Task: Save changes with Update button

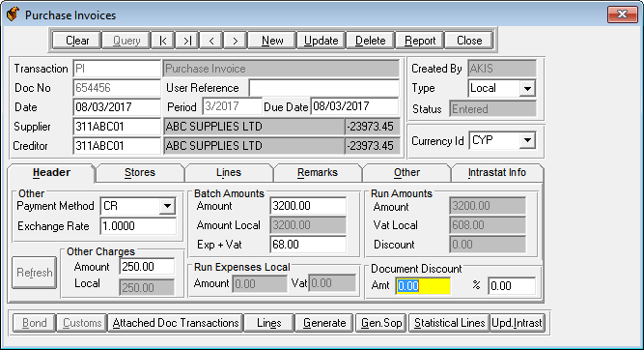Action: pyautogui.click(x=321, y=41)
